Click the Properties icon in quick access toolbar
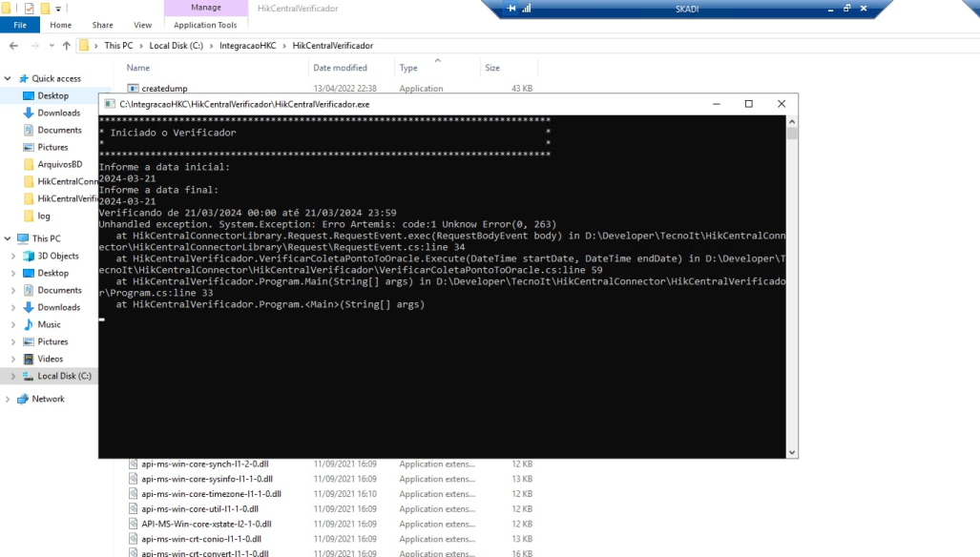The image size is (980, 557). click(29, 9)
